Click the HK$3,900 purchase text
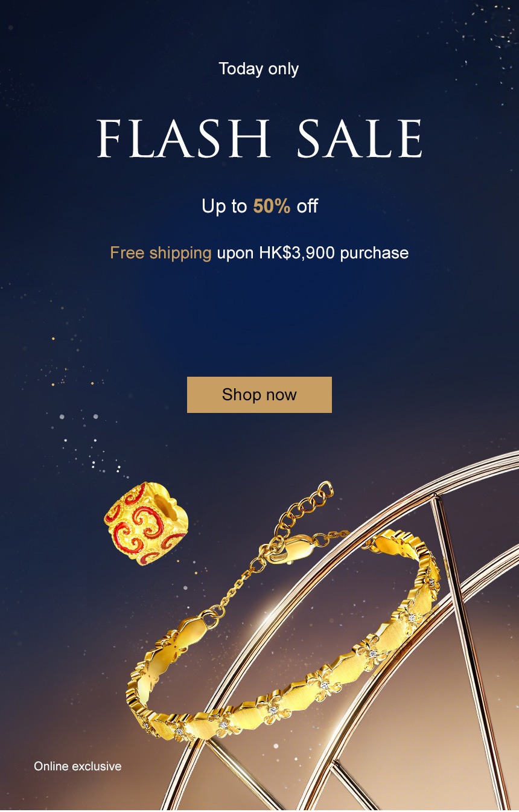519x812 pixels. (x=334, y=252)
